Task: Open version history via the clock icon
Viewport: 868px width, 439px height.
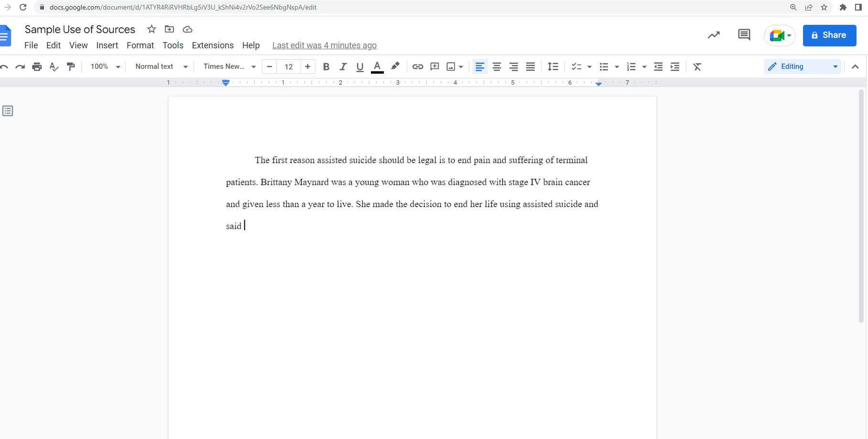Action: pos(714,35)
